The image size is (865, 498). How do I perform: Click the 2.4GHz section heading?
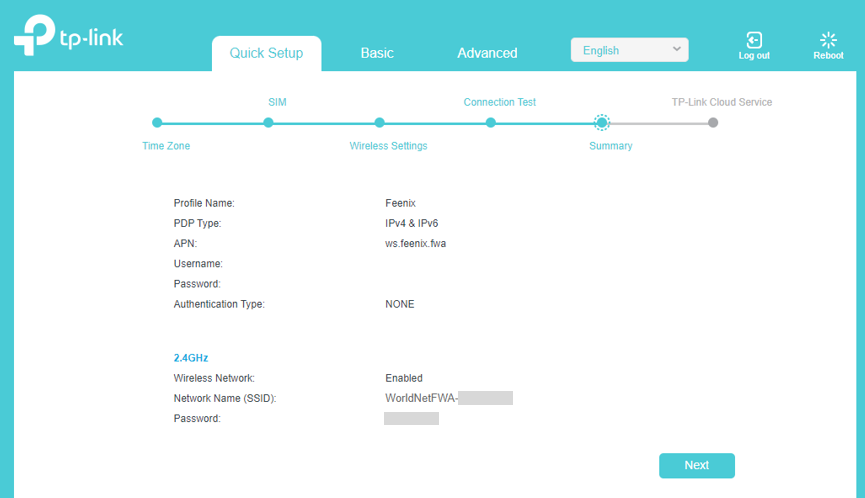coord(191,357)
